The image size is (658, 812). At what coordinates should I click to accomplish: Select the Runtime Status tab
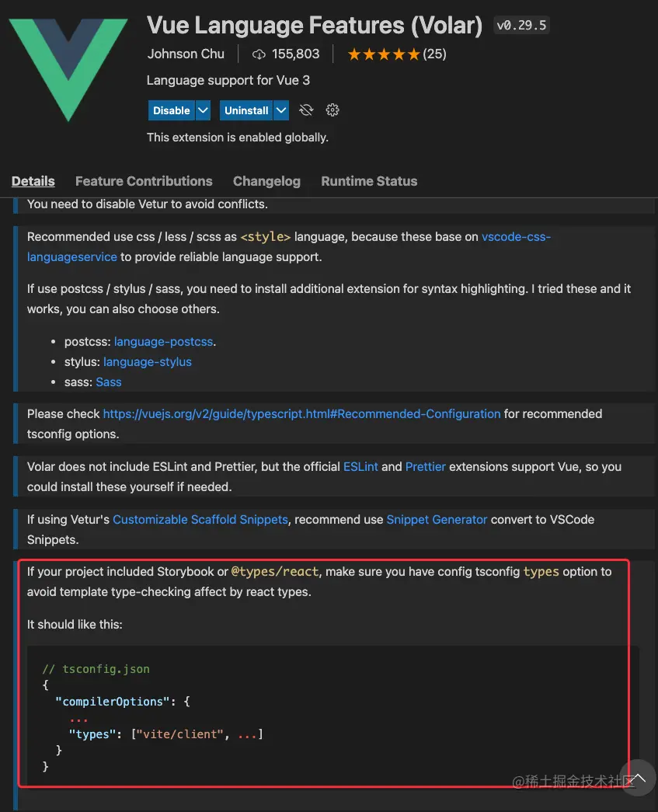click(369, 181)
